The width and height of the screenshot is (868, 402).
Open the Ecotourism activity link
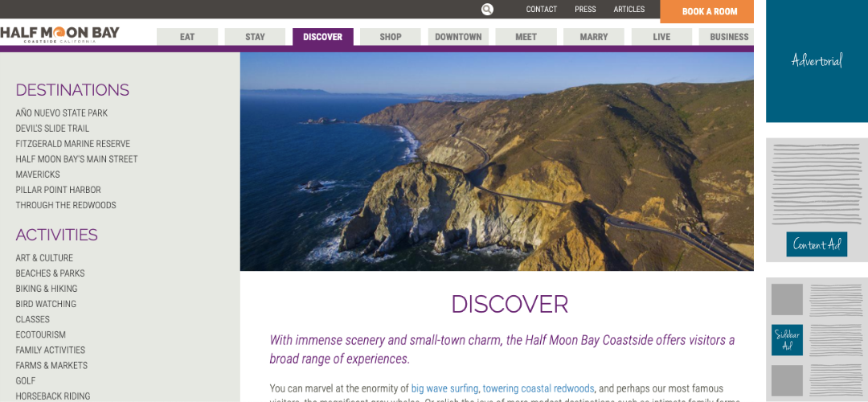pos(40,335)
